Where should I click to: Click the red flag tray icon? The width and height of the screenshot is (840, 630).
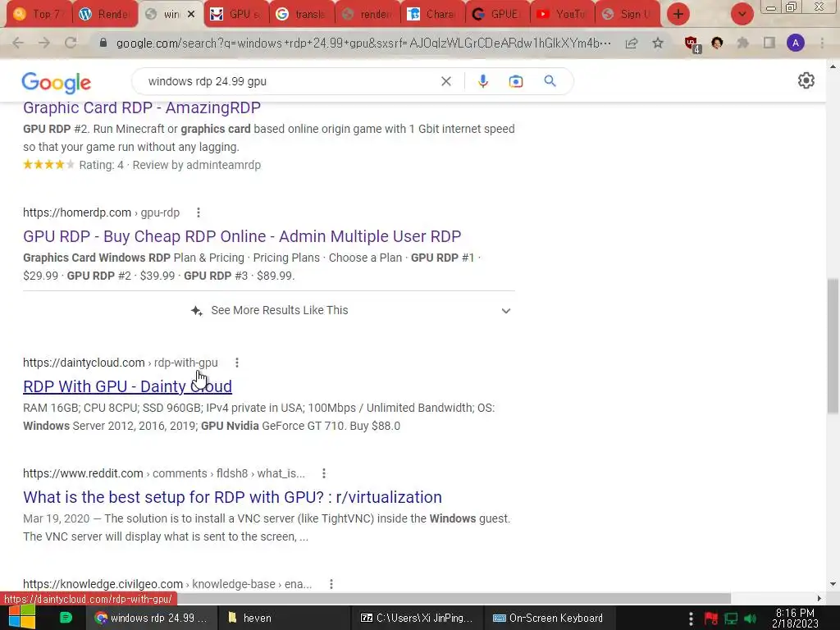(711, 619)
